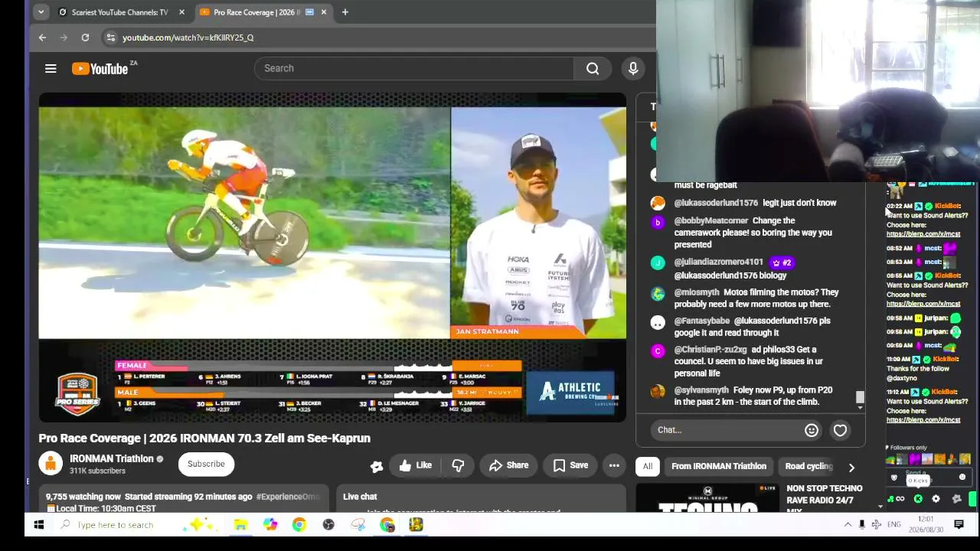Dislike the IRONMAN video
This screenshot has height=551, width=980.
pyautogui.click(x=458, y=465)
